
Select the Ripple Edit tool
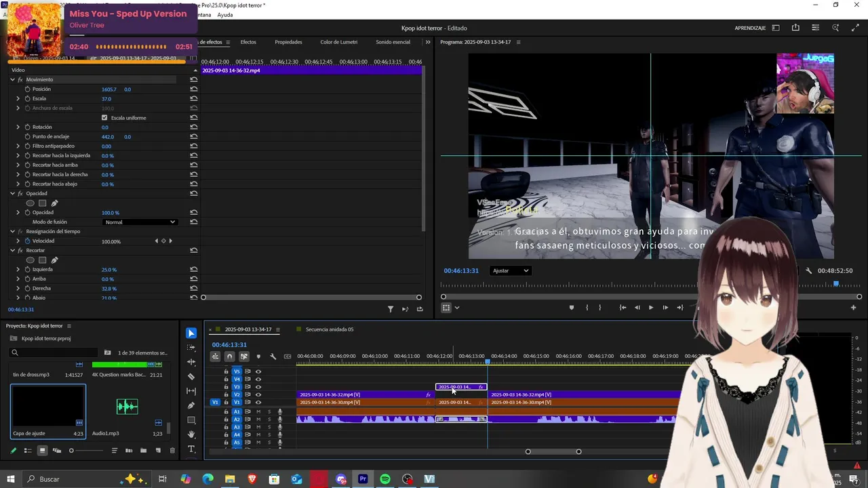pos(191,362)
